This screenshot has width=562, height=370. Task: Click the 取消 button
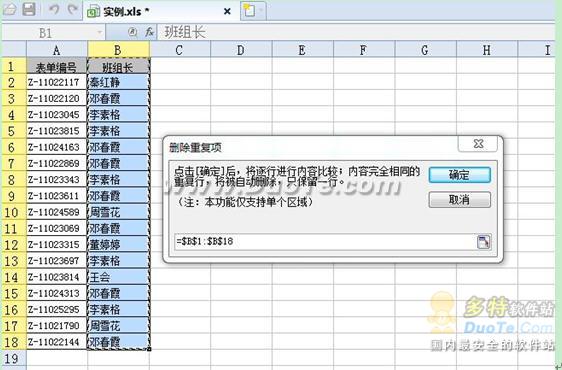point(459,200)
